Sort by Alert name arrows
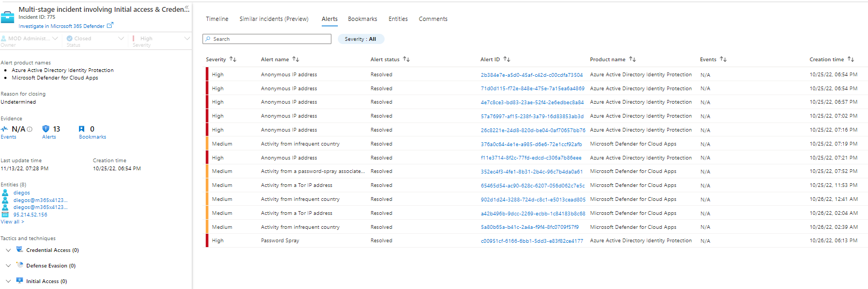Viewport: 868px width, 289px height. pos(295,59)
